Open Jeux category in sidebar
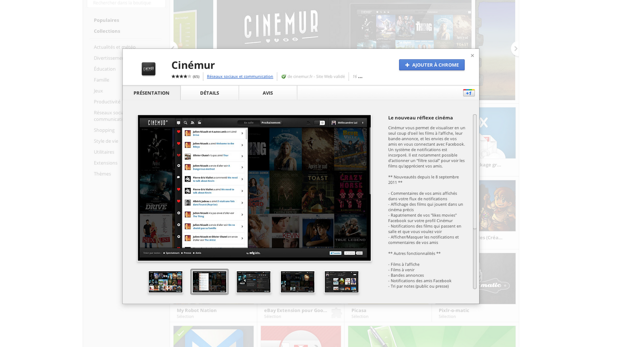Viewport: 644px width, 347px height. [98, 91]
